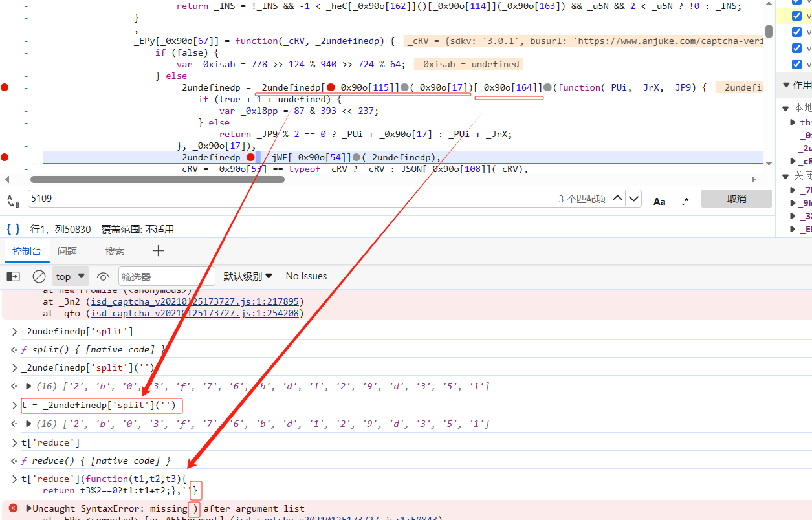Click console entry t['reduce']

[50, 442]
